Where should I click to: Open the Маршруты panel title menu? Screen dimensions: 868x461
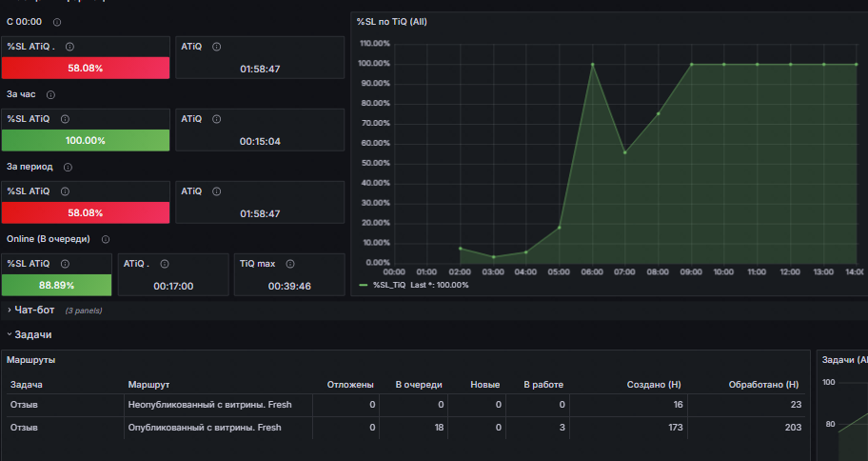tap(31, 360)
